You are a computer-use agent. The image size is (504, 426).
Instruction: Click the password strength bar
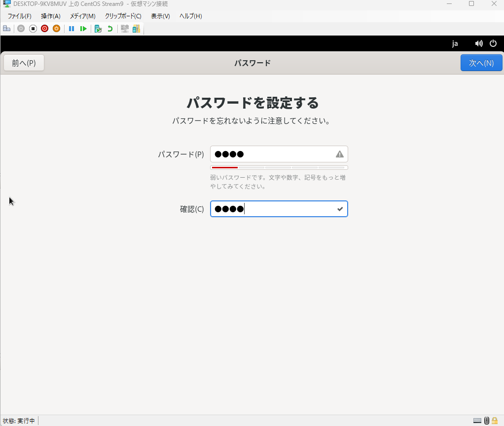pos(279,167)
